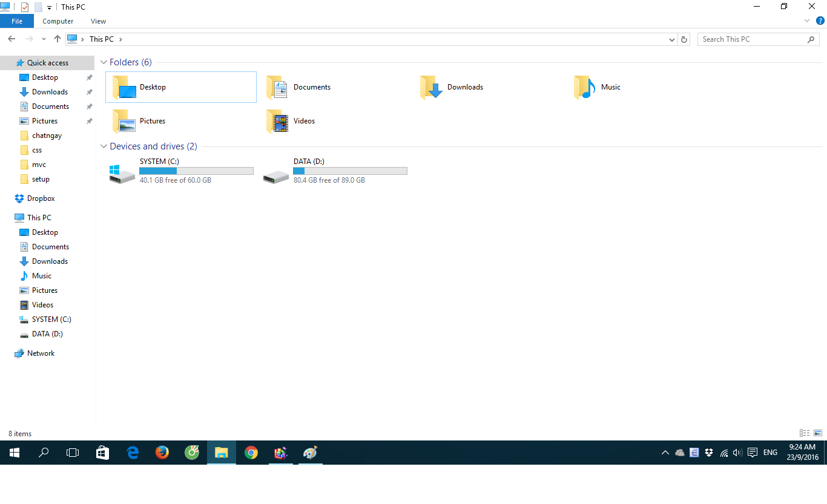Launch Google Chrome from the taskbar
The height and width of the screenshot is (504, 827).
251,453
